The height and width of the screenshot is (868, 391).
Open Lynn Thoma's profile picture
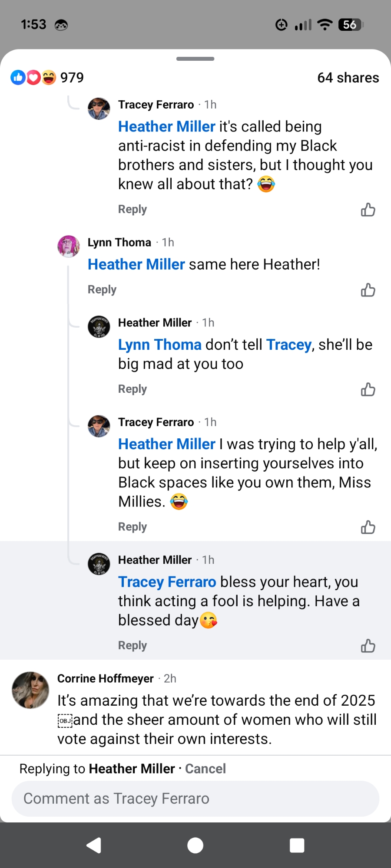point(69,246)
